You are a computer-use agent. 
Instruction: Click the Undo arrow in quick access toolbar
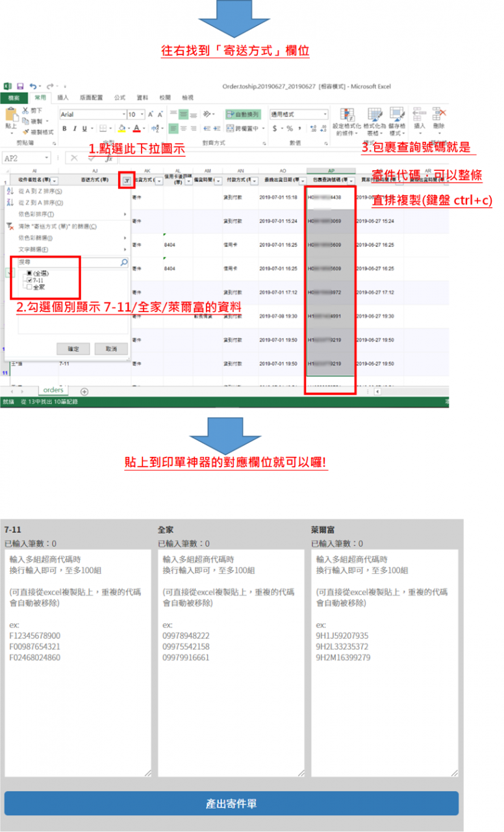32,86
